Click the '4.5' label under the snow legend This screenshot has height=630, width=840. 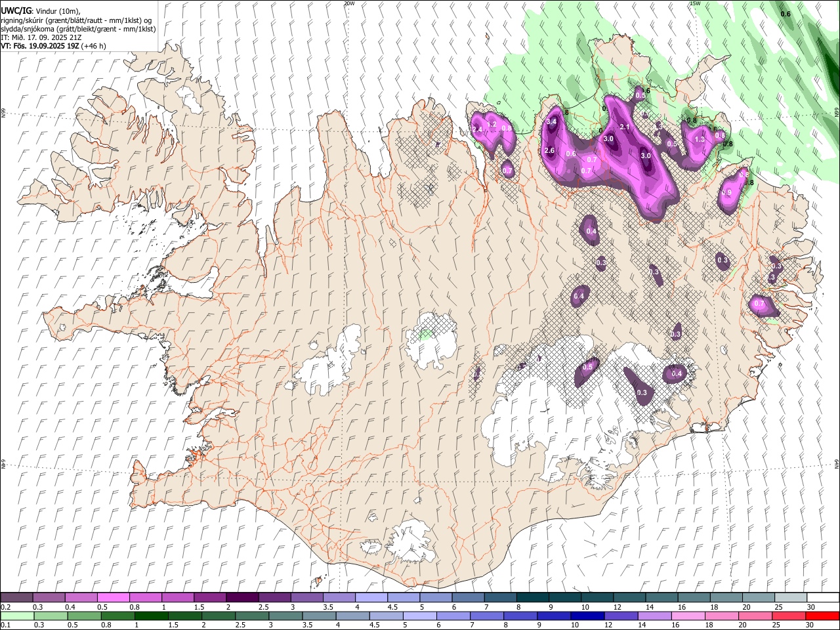[x=392, y=607]
